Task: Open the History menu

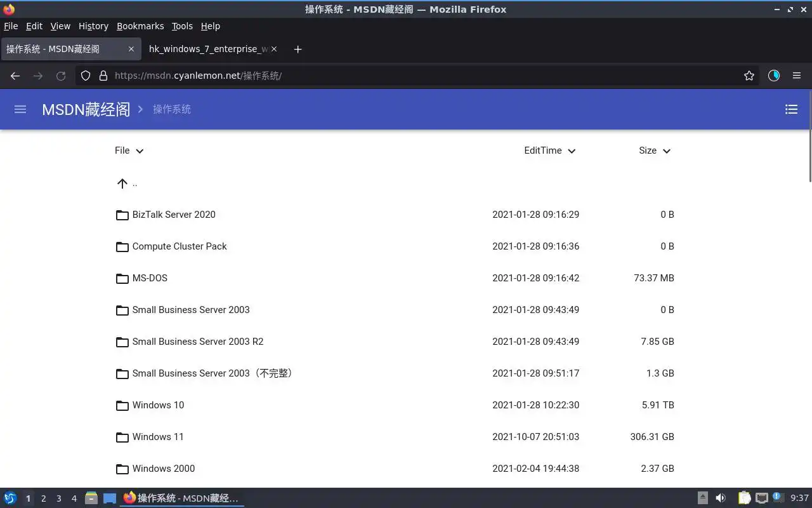Action: click(x=93, y=26)
